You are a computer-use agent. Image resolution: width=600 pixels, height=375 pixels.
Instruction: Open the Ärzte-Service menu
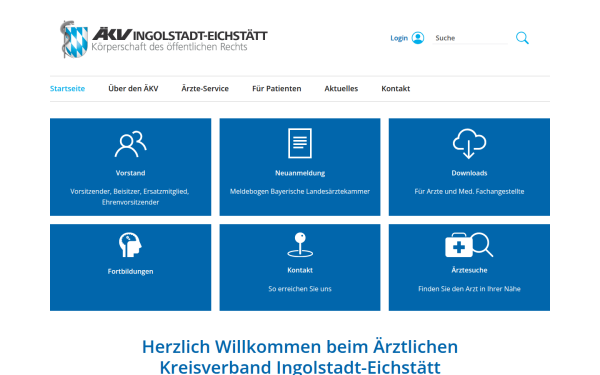tap(205, 89)
